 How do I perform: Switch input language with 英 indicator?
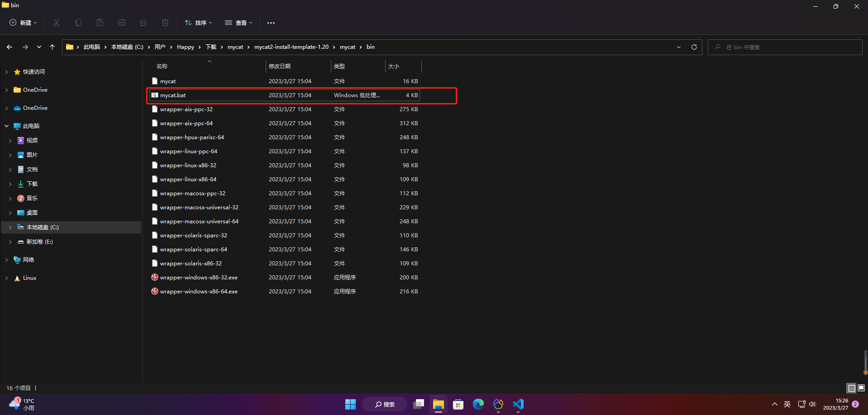pyautogui.click(x=787, y=404)
